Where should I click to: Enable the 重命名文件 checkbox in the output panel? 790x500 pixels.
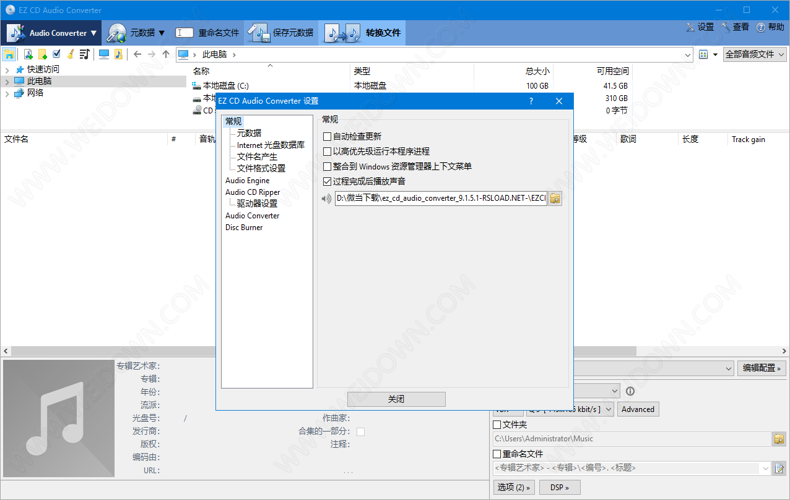(497, 454)
